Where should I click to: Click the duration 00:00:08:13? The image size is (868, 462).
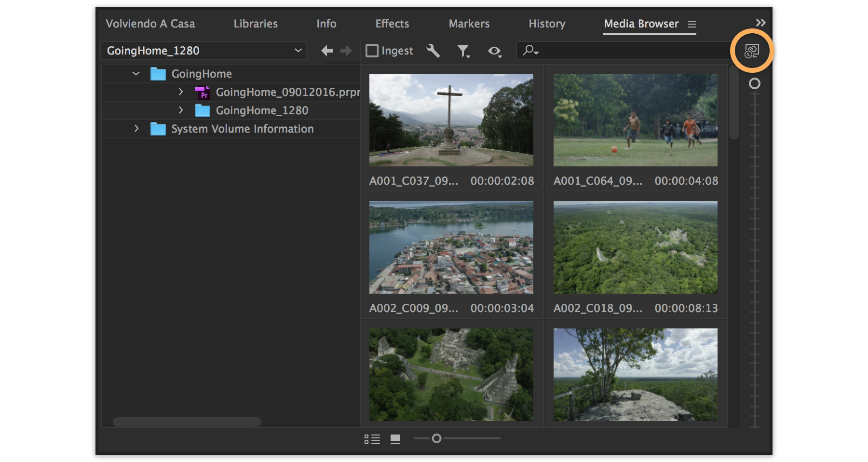(687, 308)
